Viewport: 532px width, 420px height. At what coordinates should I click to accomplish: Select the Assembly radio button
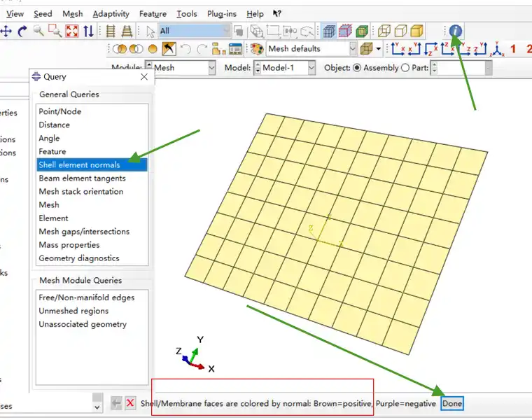357,68
